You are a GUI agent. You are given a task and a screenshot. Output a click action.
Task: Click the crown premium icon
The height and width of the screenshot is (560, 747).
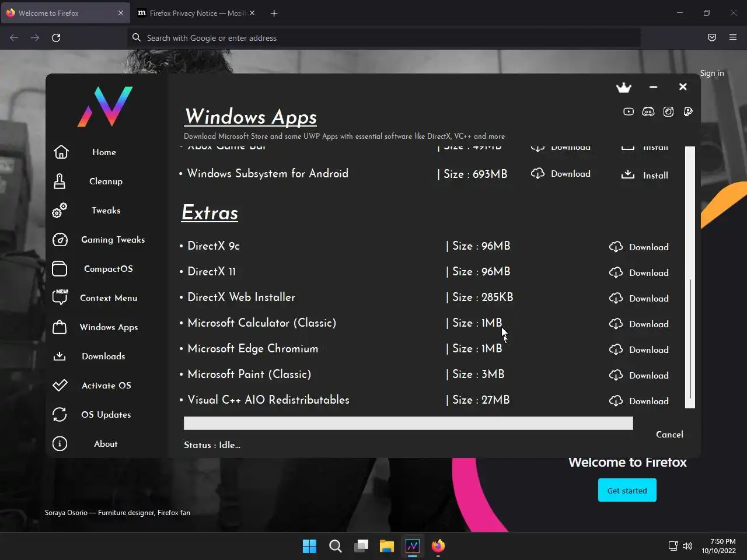624,87
